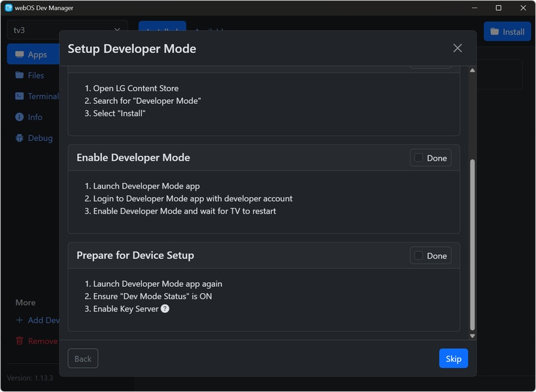Click the Debug bug icon in sidebar
The width and height of the screenshot is (536, 392).
point(20,138)
